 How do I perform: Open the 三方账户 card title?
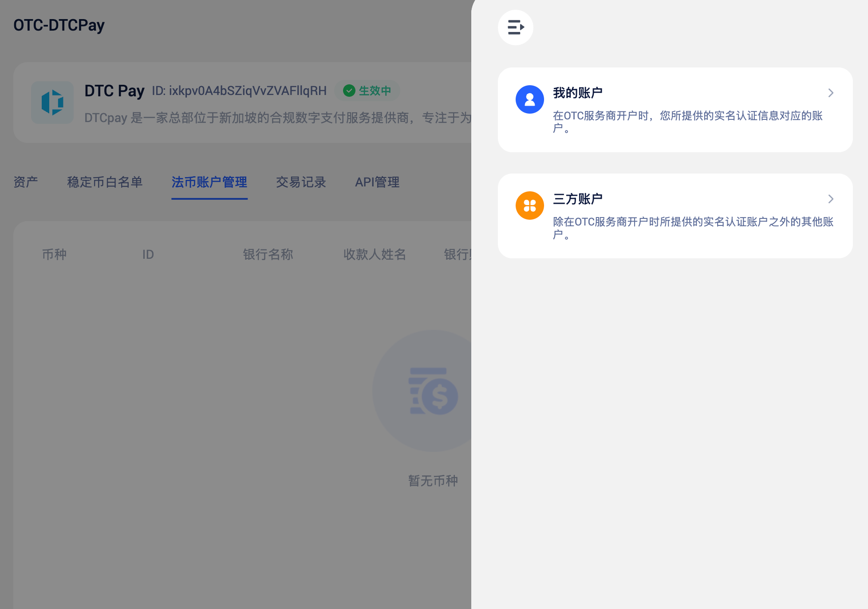(577, 199)
